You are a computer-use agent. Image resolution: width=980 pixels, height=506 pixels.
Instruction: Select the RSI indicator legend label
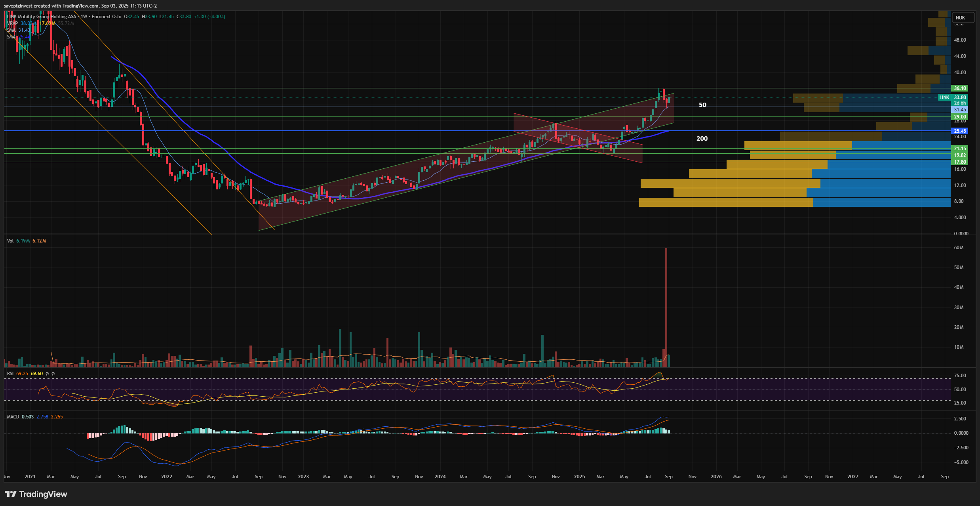[x=10, y=374]
